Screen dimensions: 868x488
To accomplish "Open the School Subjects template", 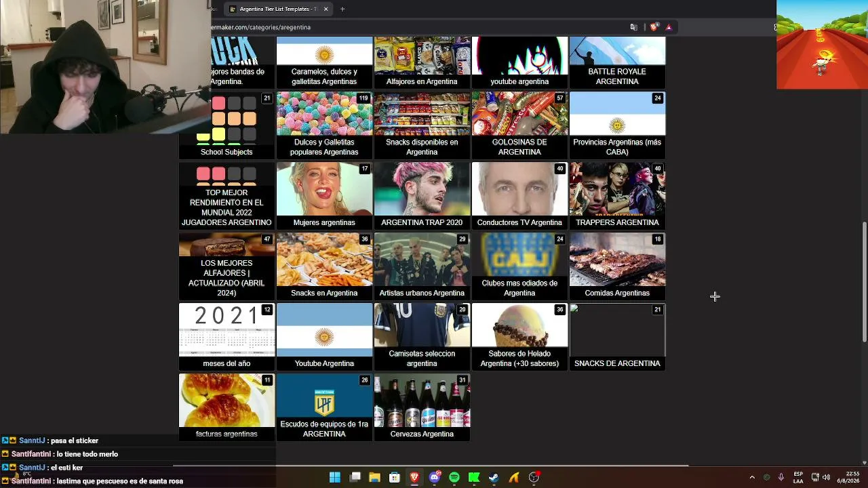I will click(226, 125).
